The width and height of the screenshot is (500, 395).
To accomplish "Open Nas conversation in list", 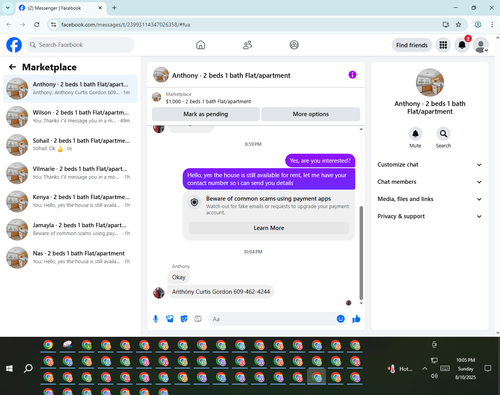I will coord(70,258).
